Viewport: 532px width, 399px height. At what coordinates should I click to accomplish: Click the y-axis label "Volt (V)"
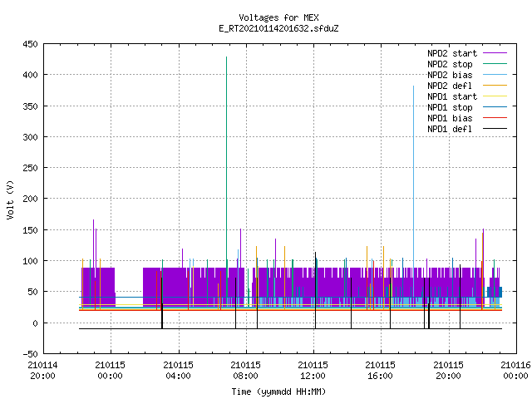10,199
